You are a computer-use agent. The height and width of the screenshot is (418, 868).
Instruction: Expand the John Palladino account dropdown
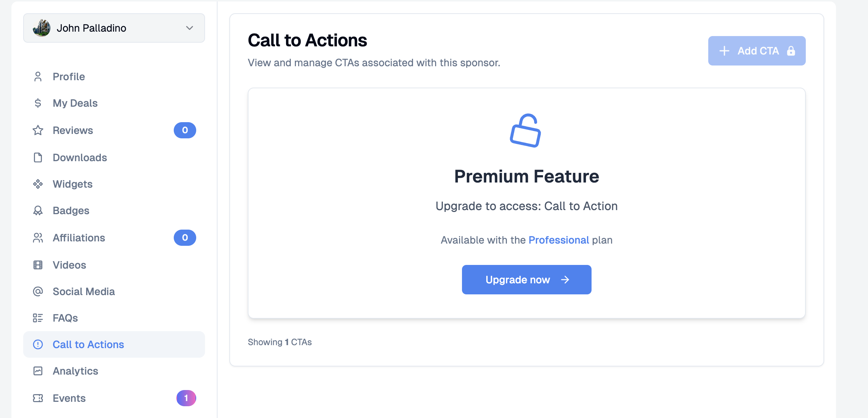click(x=114, y=28)
